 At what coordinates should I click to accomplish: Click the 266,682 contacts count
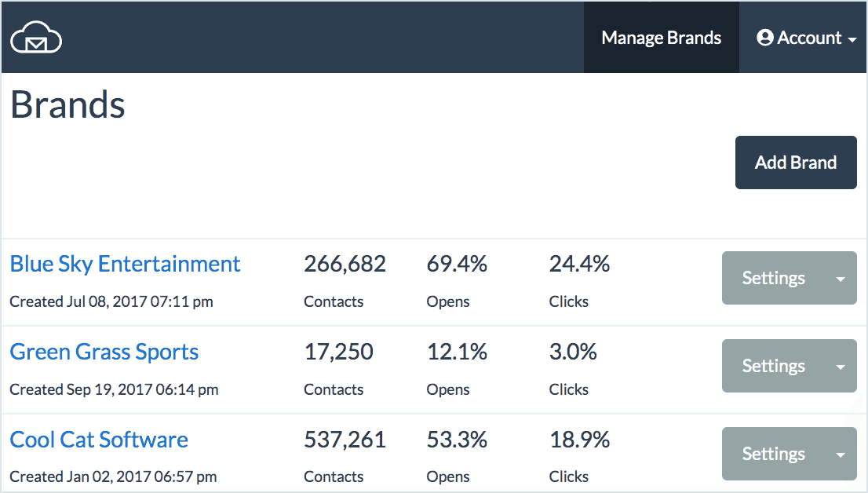coord(345,265)
